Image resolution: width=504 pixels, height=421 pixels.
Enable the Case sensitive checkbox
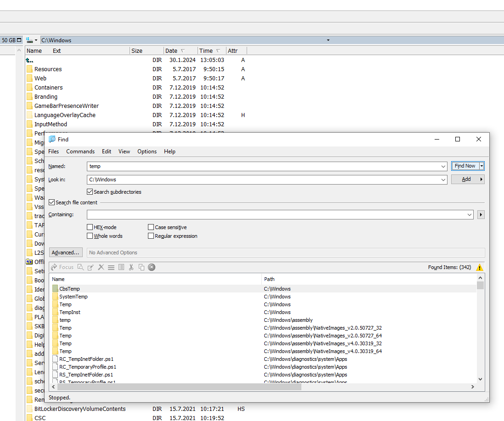click(151, 227)
